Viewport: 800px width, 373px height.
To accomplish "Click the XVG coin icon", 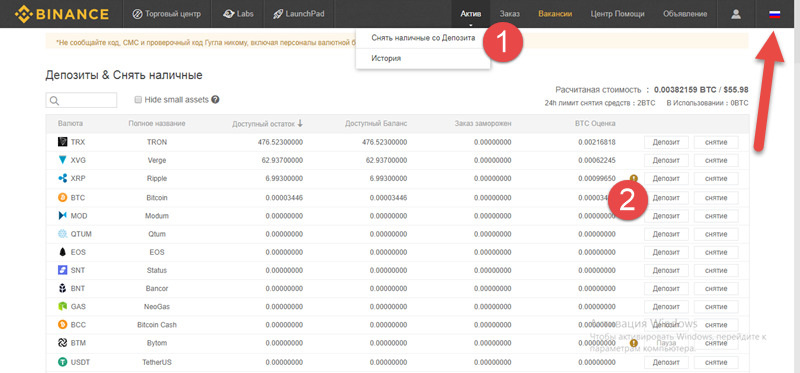I will [63, 160].
